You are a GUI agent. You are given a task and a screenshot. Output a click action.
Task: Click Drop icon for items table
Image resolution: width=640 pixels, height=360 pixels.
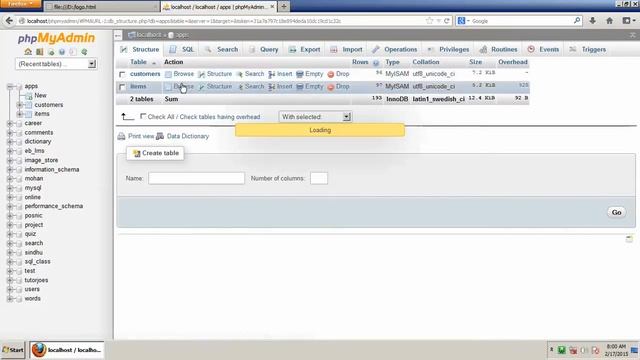pos(331,87)
